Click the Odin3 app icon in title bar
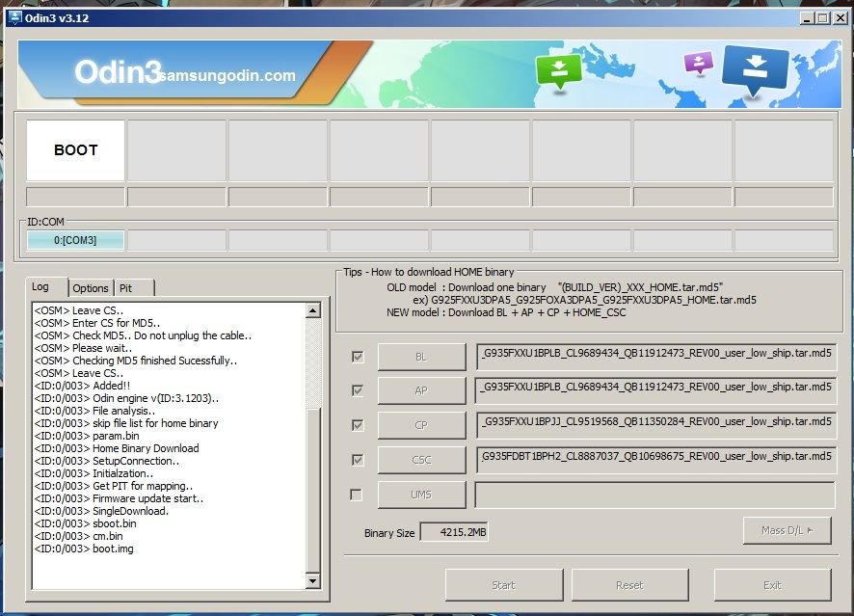The width and height of the screenshot is (854, 616). tap(14, 18)
